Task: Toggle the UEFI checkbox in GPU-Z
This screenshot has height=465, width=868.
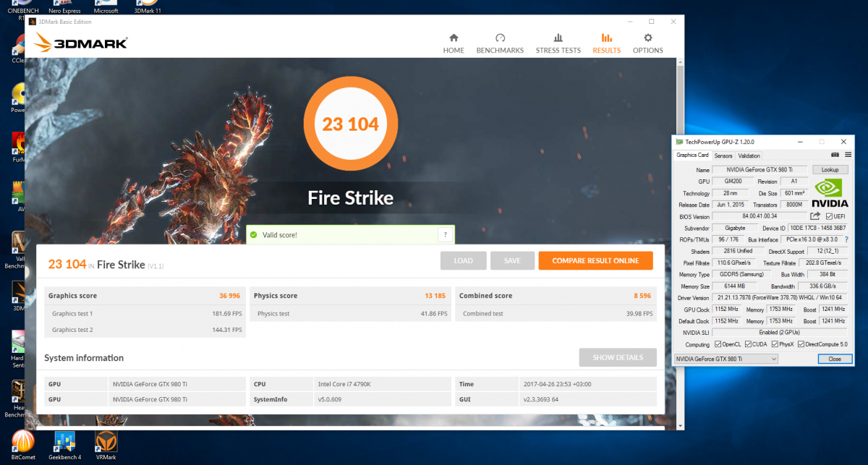Action: 829,216
